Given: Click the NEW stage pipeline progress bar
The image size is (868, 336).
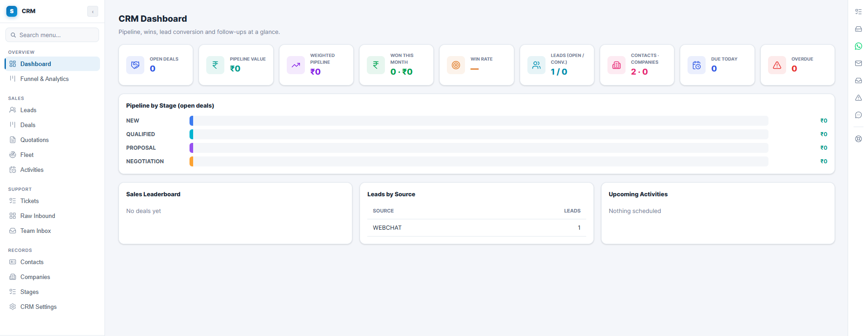Looking at the screenshot, I should point(479,121).
